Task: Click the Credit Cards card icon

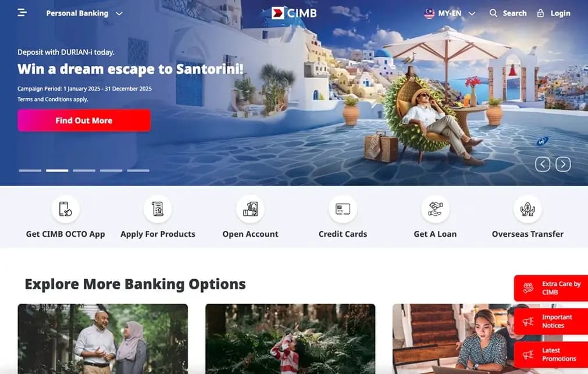Action: pyautogui.click(x=343, y=209)
